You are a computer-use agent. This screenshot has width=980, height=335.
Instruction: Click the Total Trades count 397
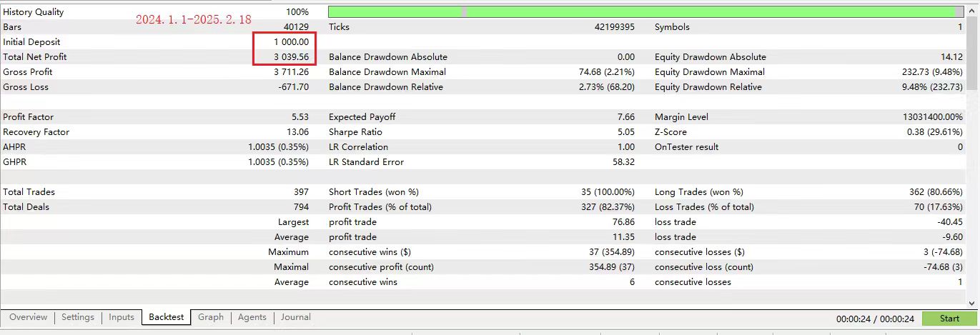(x=301, y=192)
